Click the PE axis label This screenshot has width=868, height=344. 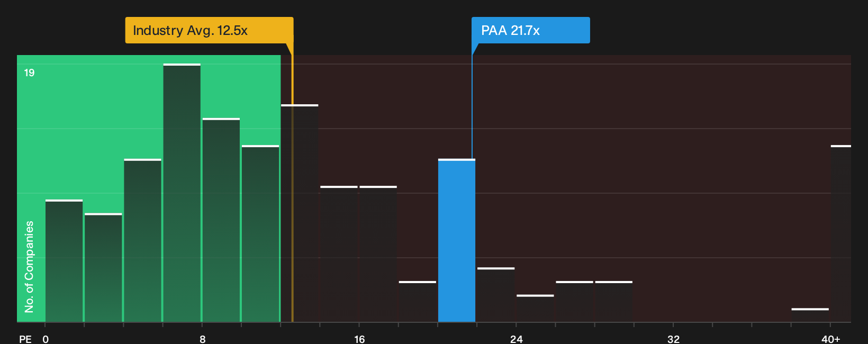(25, 339)
